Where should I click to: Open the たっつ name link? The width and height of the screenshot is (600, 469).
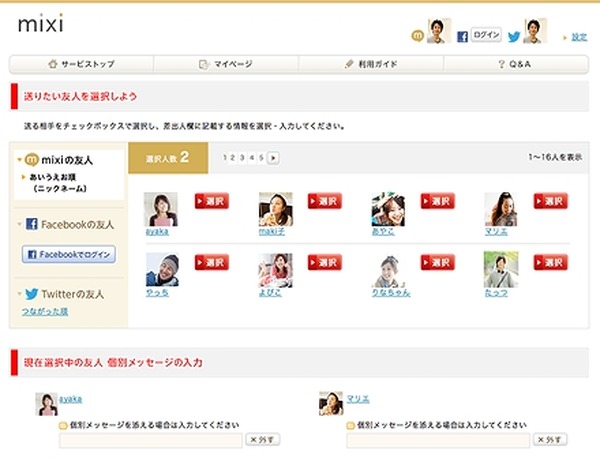pyautogui.click(x=496, y=293)
